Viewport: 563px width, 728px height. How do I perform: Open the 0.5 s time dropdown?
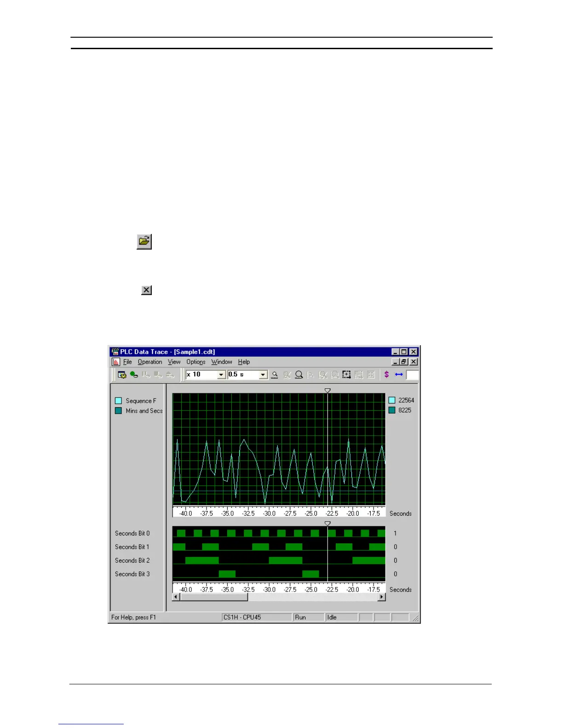pyautogui.click(x=263, y=375)
